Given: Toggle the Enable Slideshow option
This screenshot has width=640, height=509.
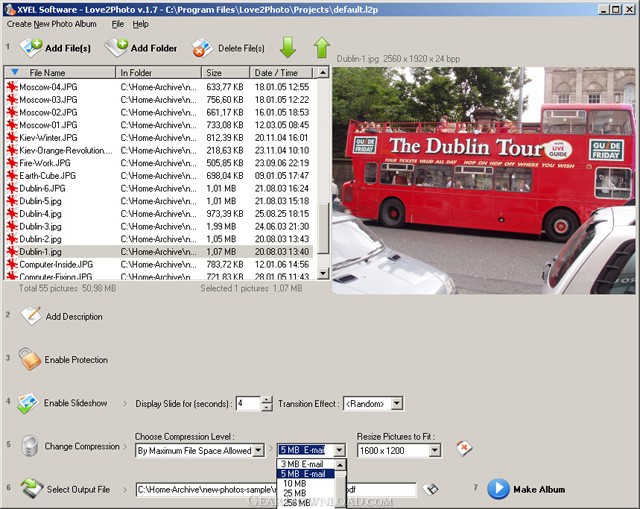Looking at the screenshot, I should pos(29,403).
